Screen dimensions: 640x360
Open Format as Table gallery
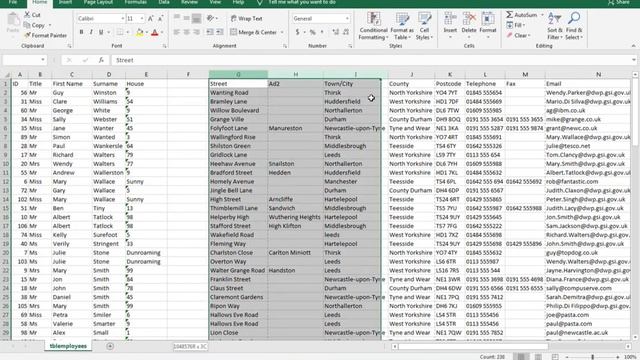(x=402, y=26)
